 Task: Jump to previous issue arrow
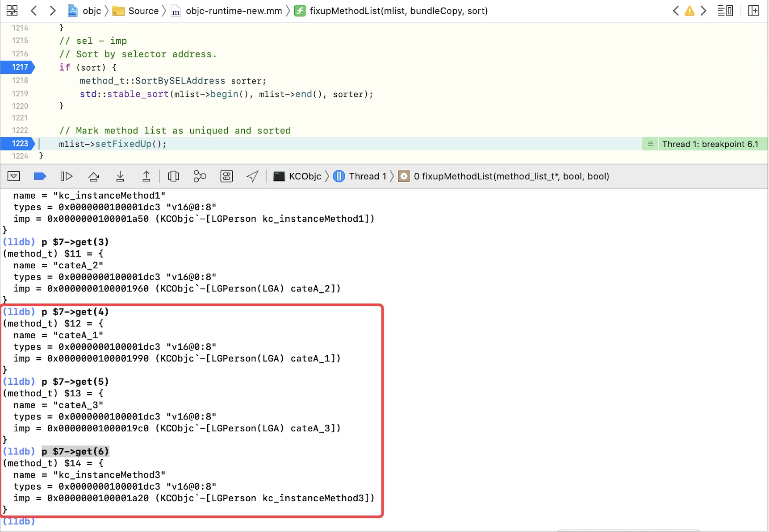tap(676, 11)
